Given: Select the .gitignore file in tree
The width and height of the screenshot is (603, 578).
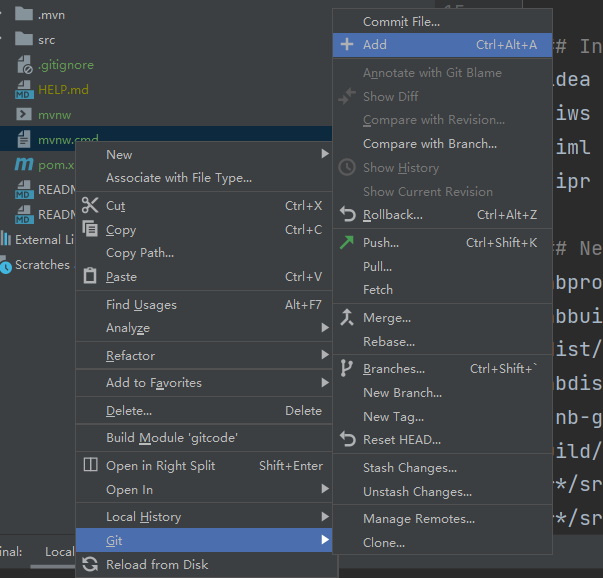Looking at the screenshot, I should 66,65.
